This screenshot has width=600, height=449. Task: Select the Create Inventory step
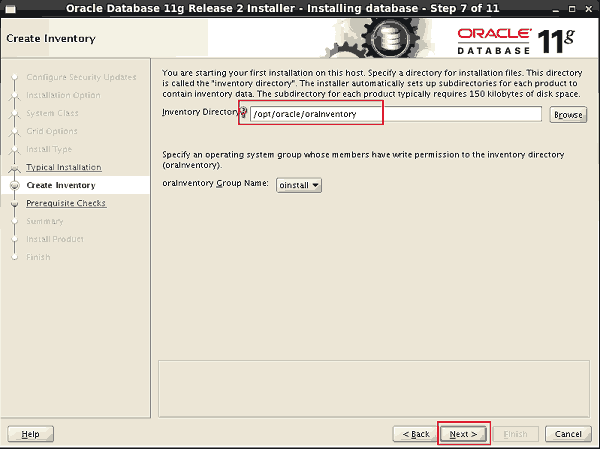(x=61, y=185)
